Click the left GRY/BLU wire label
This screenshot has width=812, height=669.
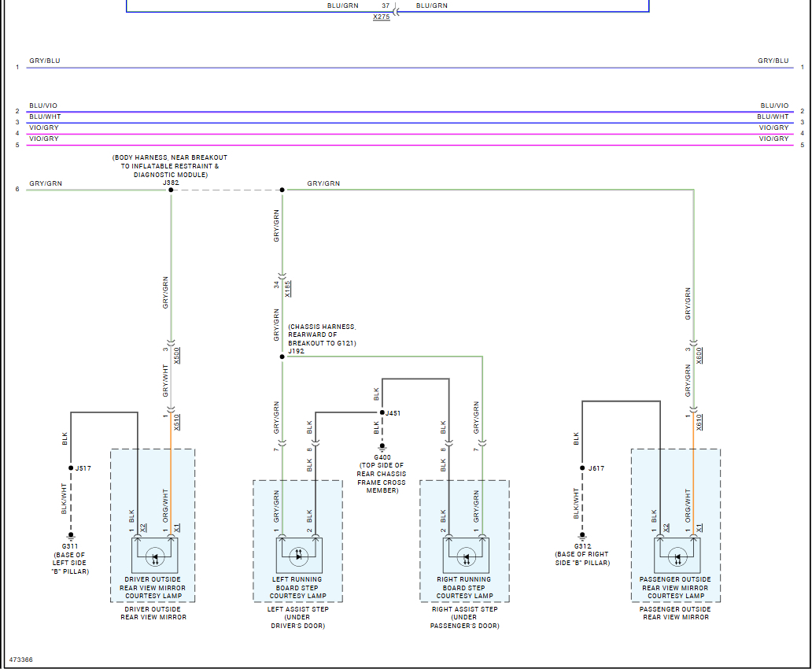pyautogui.click(x=45, y=61)
